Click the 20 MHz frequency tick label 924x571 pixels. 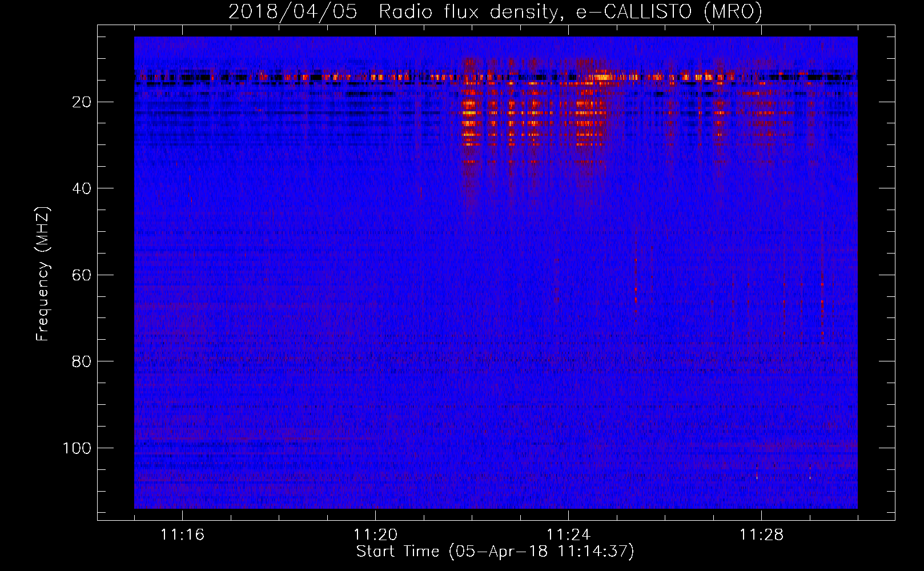(x=82, y=102)
